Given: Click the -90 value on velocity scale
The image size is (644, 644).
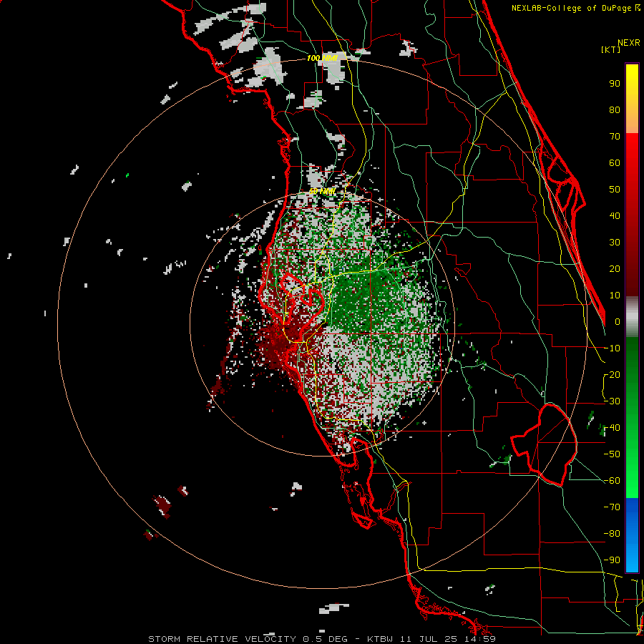Looking at the screenshot, I should 612,560.
